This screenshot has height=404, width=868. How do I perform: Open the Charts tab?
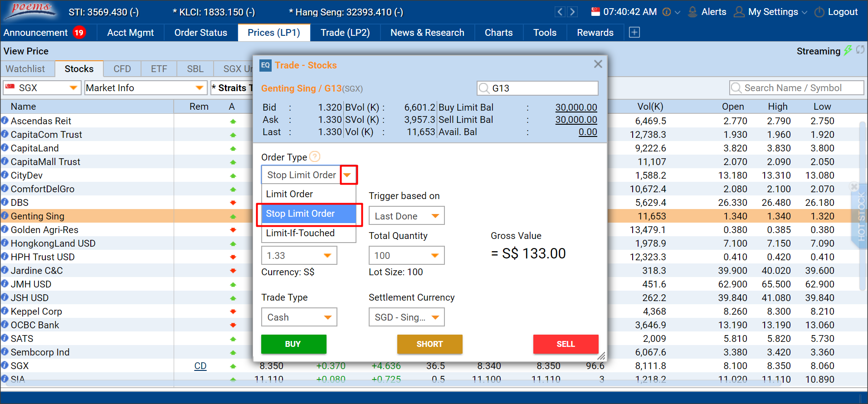tap(498, 33)
